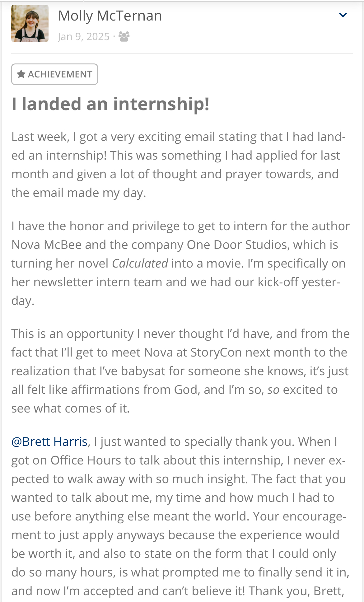This screenshot has height=602, width=364.
Task: Open the "I landed an internship!" post title
Action: click(110, 104)
